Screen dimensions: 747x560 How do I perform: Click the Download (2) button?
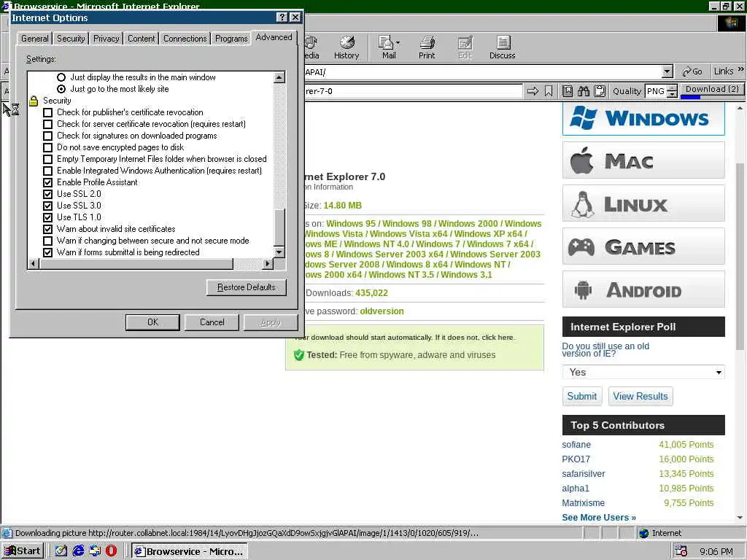pos(712,90)
